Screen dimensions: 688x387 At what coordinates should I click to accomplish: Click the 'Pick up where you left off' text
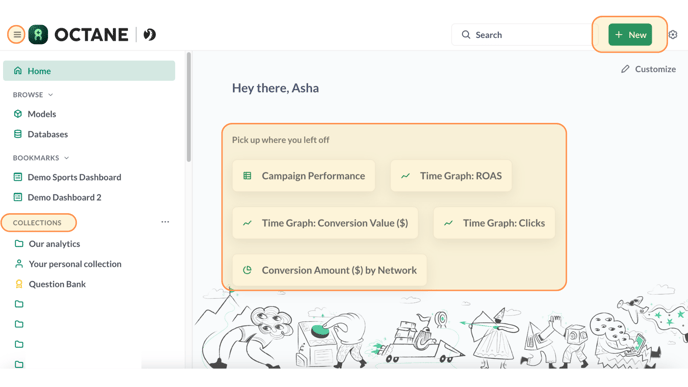280,140
